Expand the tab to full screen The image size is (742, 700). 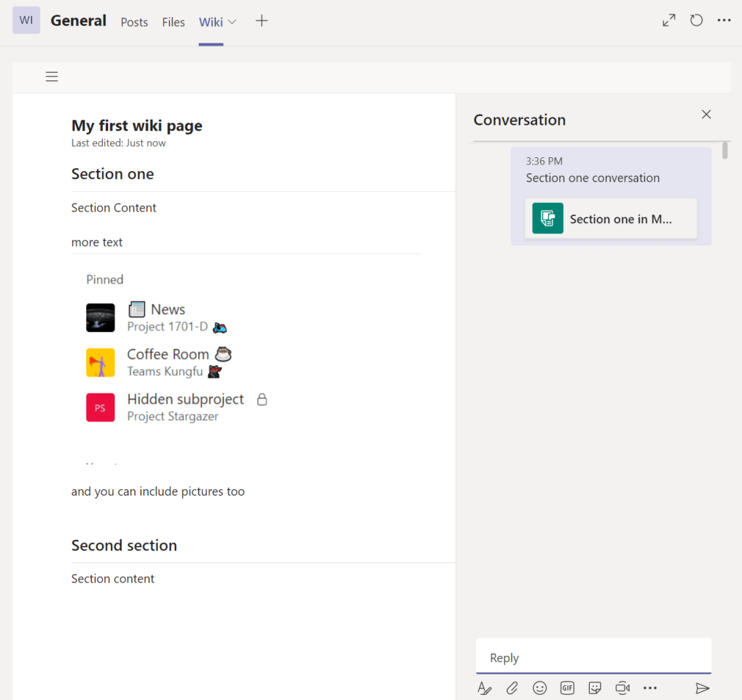click(x=669, y=21)
